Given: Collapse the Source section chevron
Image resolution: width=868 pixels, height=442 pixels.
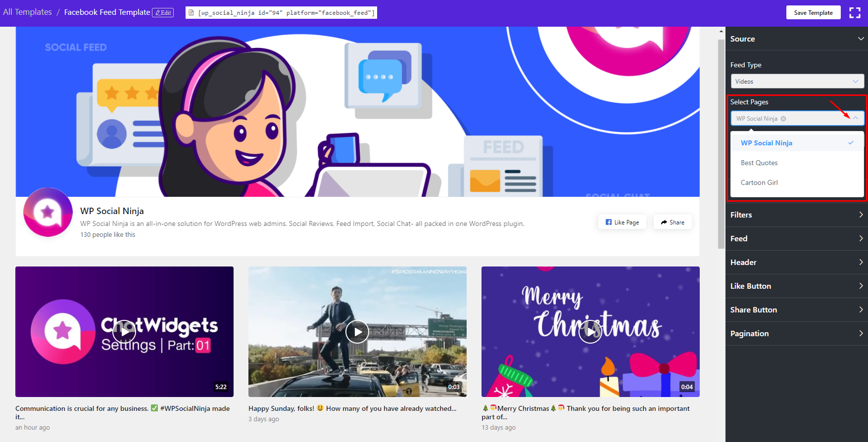Looking at the screenshot, I should coord(861,39).
